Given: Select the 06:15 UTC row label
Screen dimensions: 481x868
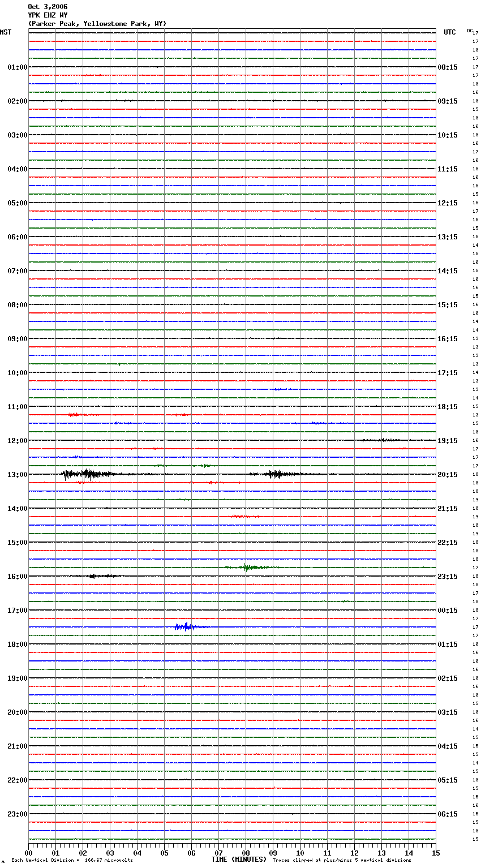Looking at the screenshot, I should (x=448, y=814).
